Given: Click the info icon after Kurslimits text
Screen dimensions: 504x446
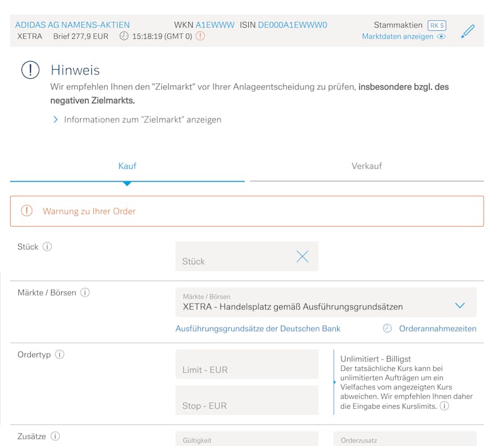Looking at the screenshot, I should point(444,406).
